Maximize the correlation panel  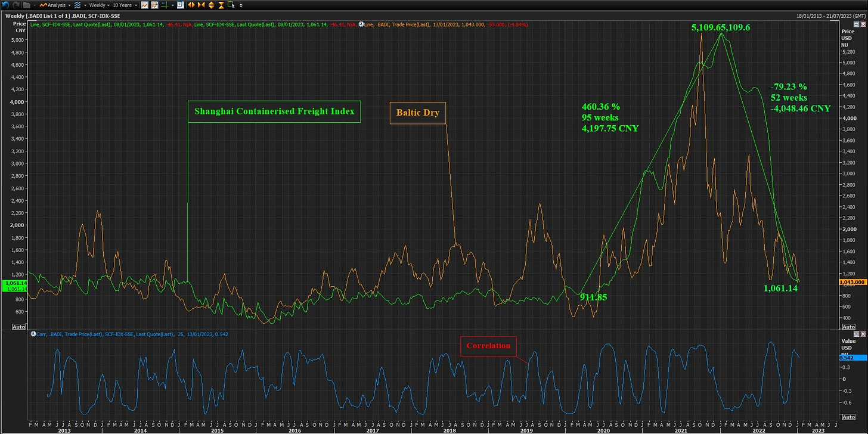856,334
